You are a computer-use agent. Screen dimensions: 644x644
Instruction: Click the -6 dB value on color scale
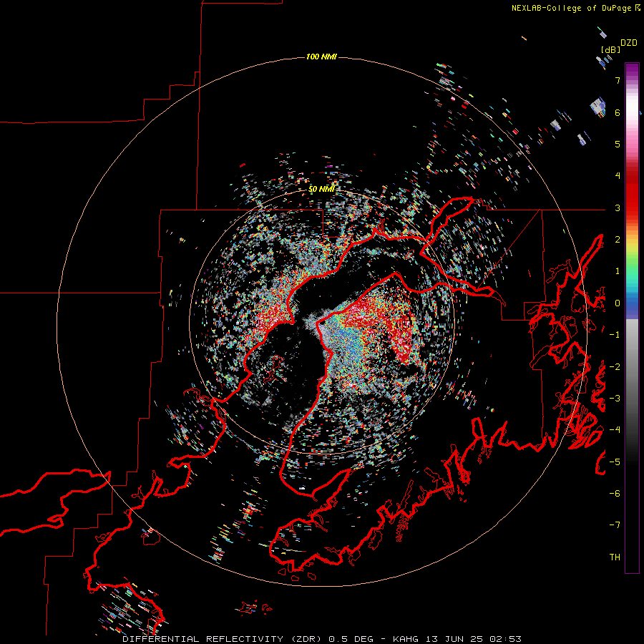tap(615, 494)
